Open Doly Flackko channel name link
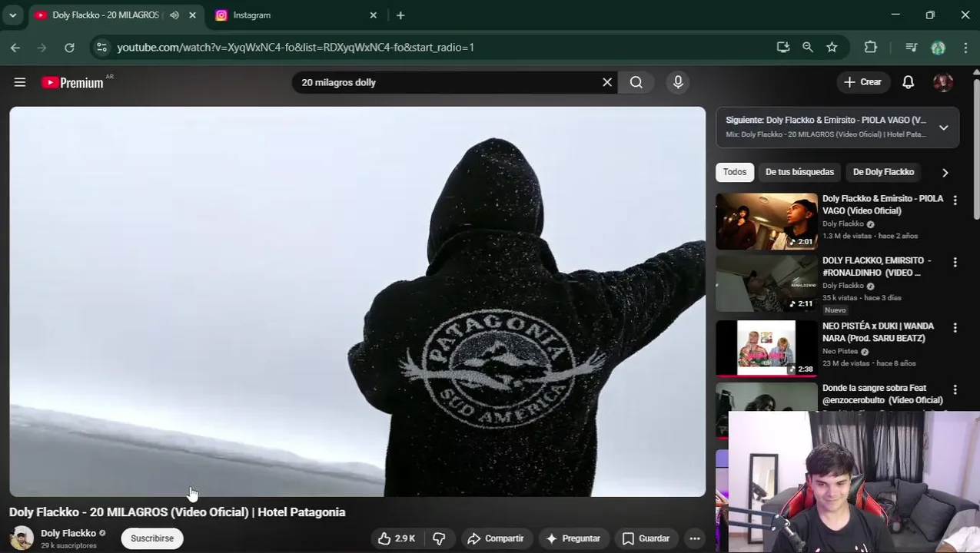 click(68, 533)
